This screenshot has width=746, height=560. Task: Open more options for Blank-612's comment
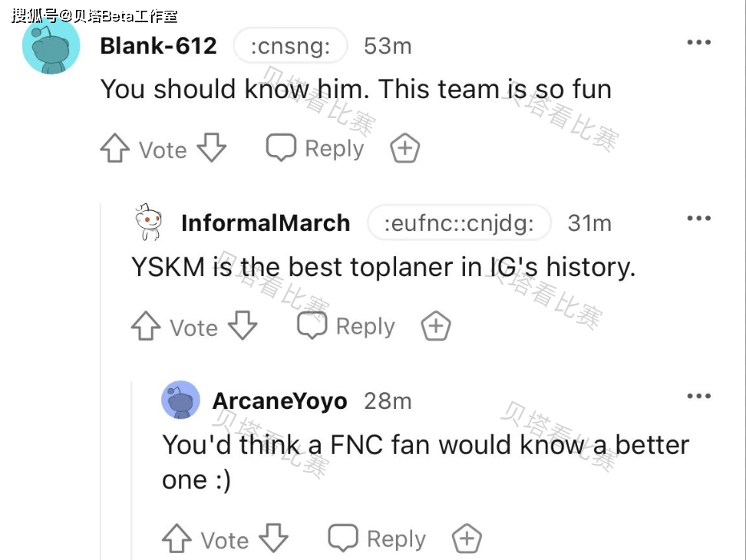point(698,43)
